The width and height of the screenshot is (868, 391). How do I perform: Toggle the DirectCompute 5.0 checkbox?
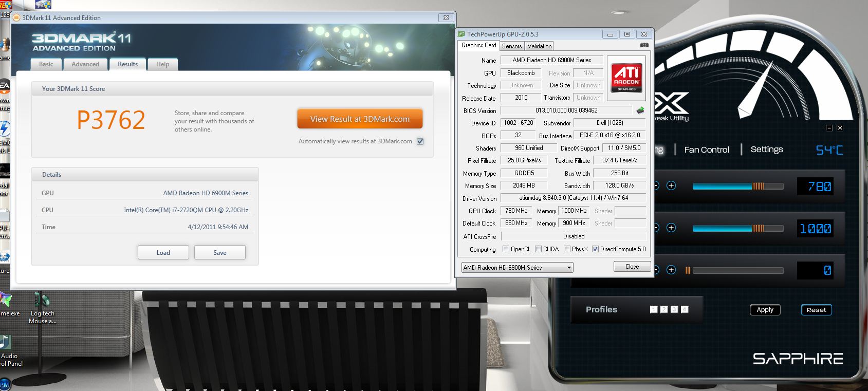tap(595, 249)
